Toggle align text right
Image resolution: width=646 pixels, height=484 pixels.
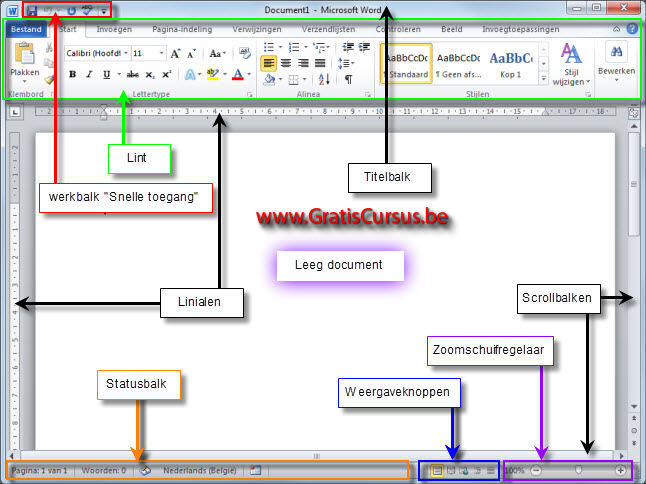point(303,63)
